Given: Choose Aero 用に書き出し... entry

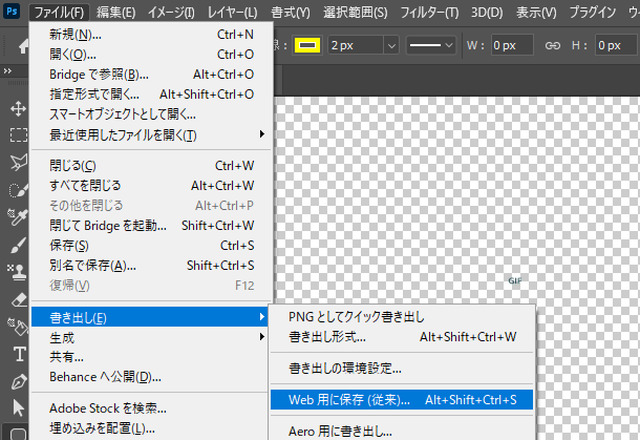Looking at the screenshot, I should point(402,431).
